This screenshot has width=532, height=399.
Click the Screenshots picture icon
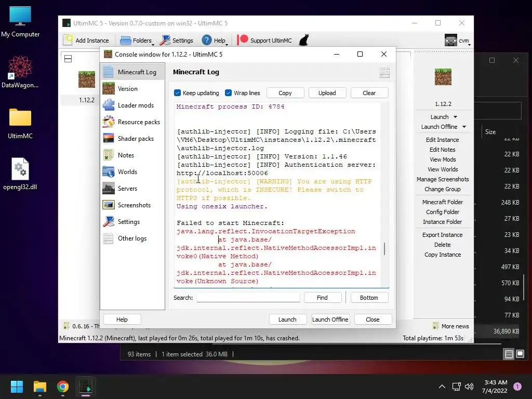109,205
